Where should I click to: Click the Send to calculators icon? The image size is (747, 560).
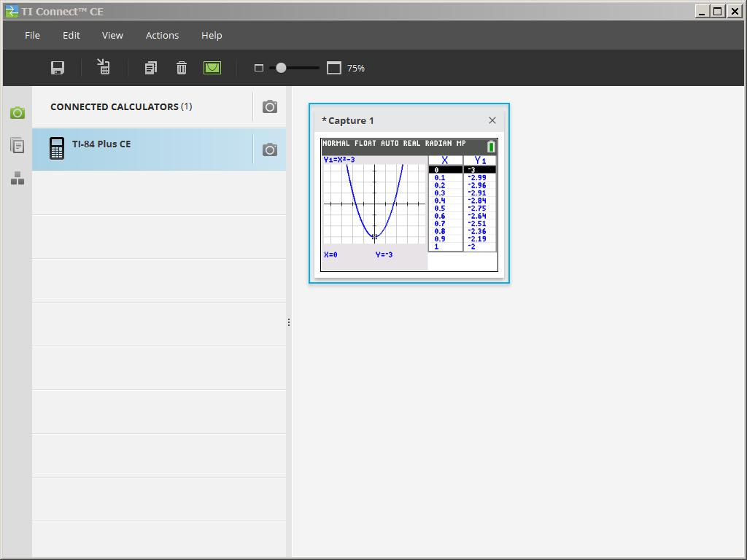(x=104, y=67)
